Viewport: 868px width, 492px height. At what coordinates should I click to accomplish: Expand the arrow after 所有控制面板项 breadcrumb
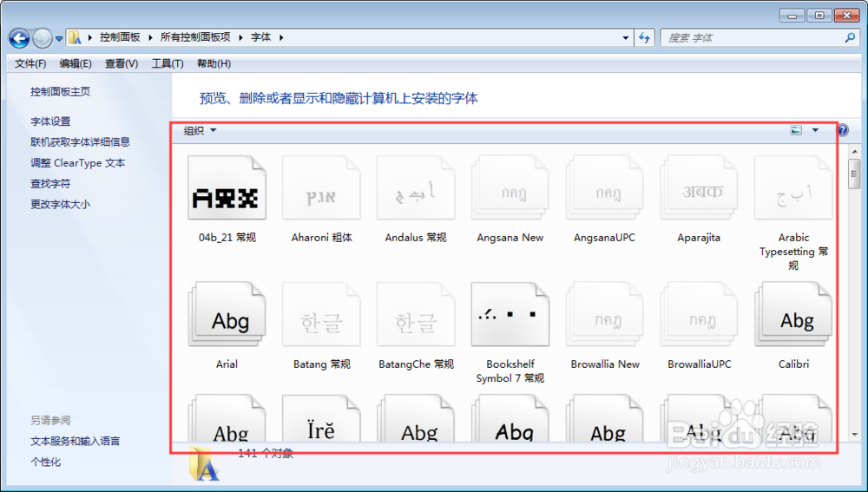tap(240, 37)
